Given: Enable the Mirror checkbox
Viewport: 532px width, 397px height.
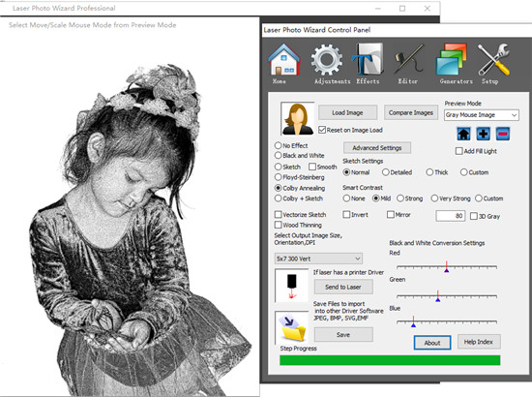Looking at the screenshot, I should (391, 215).
